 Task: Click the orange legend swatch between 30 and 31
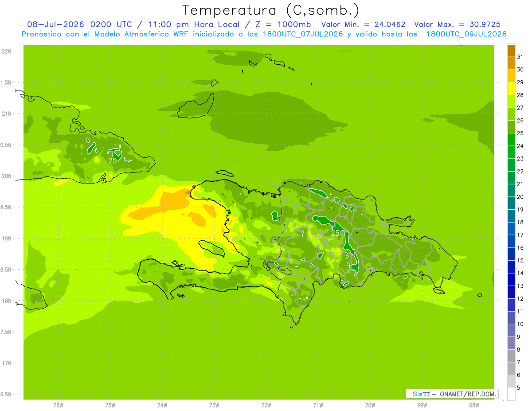[511, 63]
